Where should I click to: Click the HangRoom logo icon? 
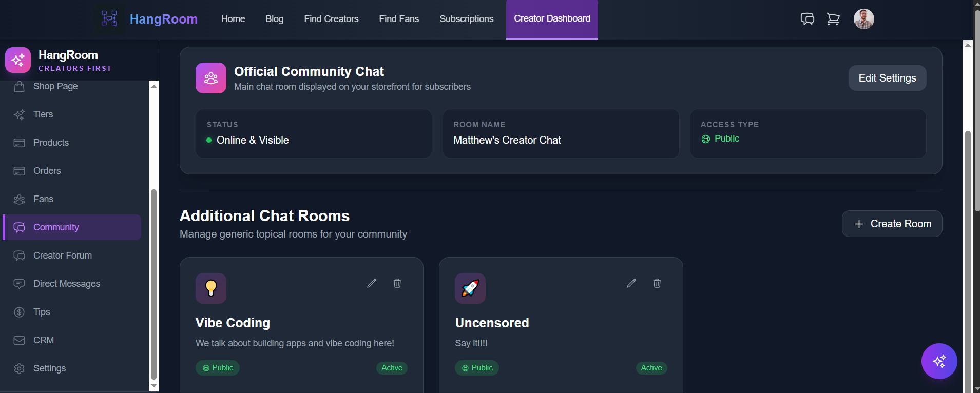(109, 18)
